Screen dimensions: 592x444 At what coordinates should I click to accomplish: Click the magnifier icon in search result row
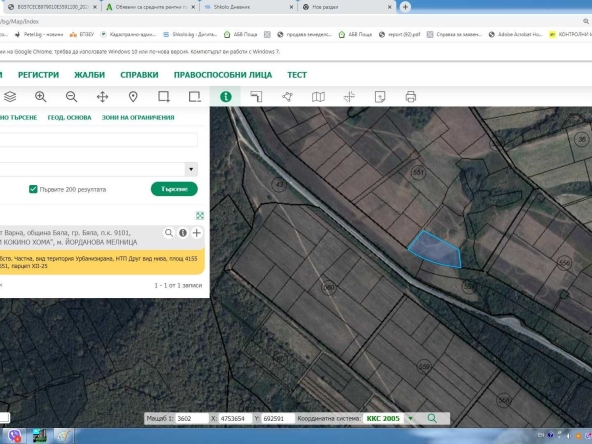coord(169,233)
